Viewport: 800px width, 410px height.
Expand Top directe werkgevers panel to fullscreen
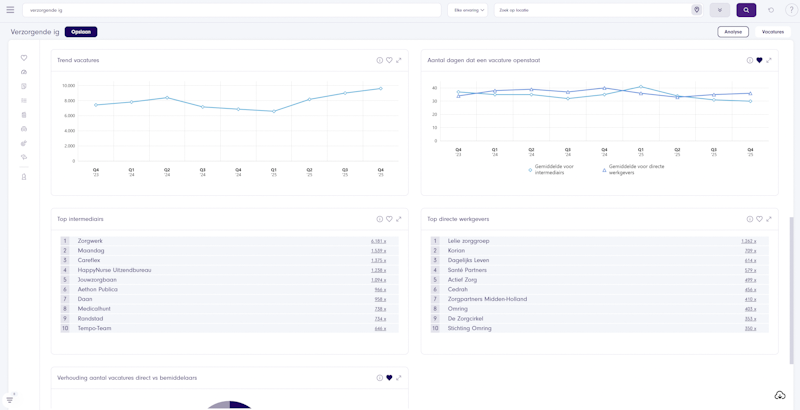769,219
